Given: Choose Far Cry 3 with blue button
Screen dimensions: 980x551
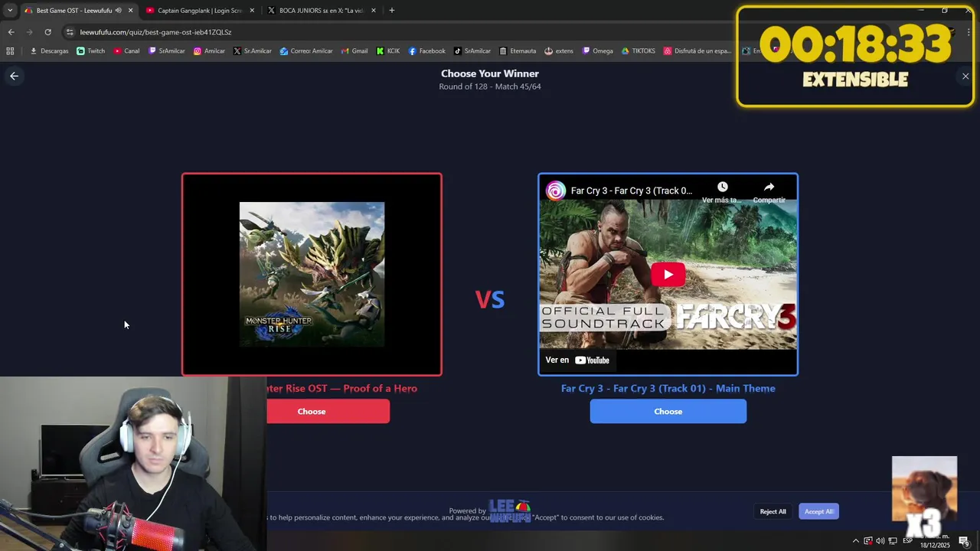Looking at the screenshot, I should click(668, 411).
